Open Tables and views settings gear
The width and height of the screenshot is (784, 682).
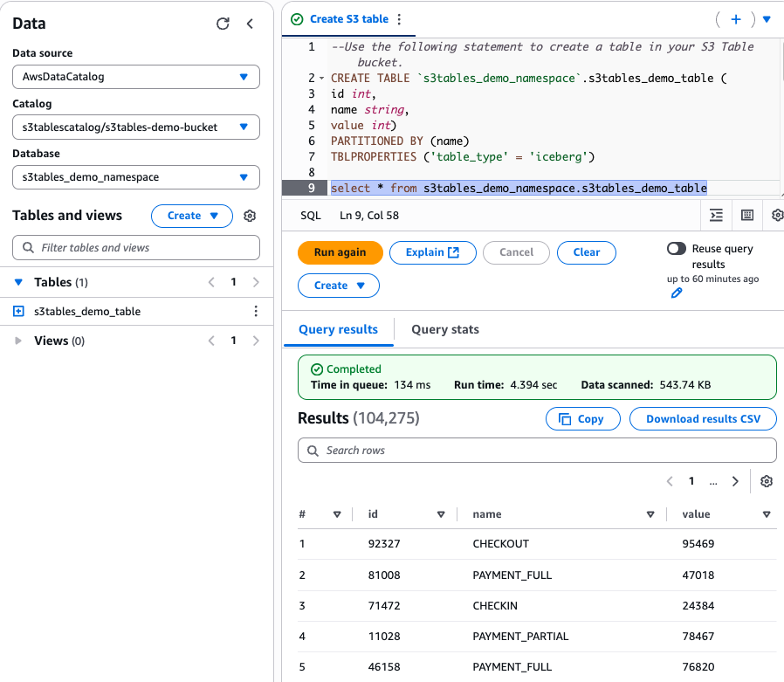coord(250,216)
